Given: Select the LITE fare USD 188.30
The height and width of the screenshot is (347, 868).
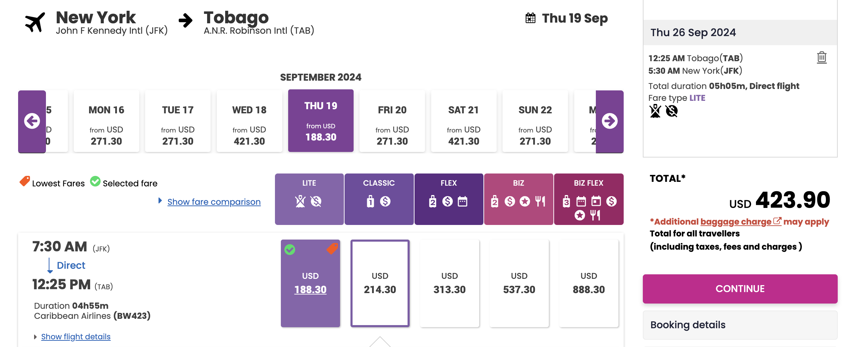Looking at the screenshot, I should coord(310,283).
